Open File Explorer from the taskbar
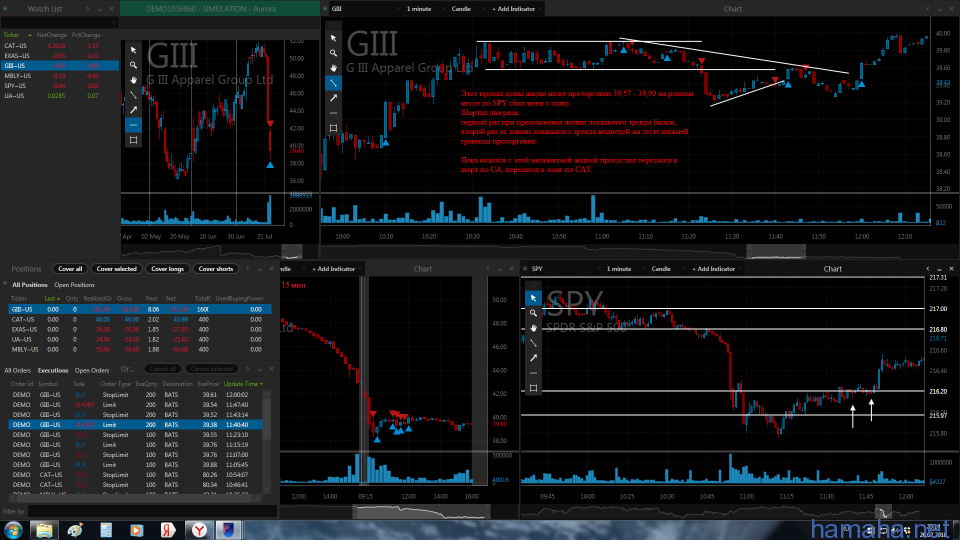The width and height of the screenshot is (960, 540). (44, 530)
